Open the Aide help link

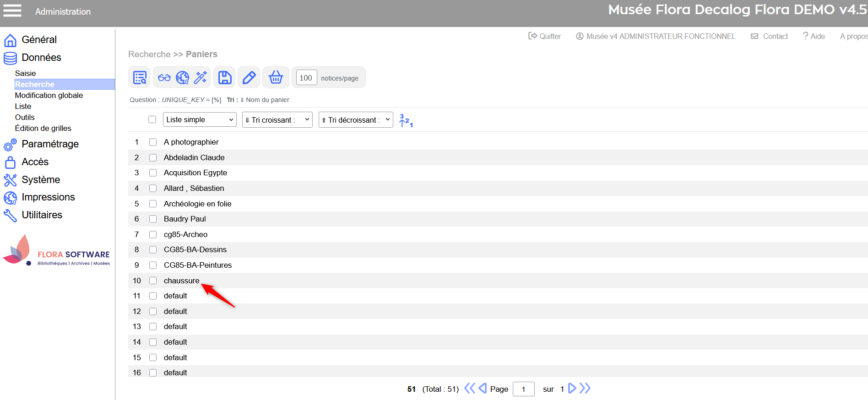(x=814, y=36)
